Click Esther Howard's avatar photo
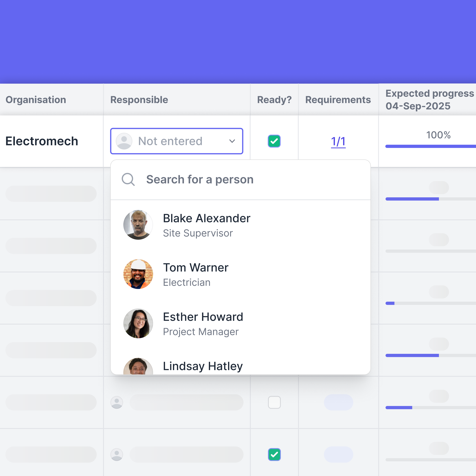Screen dimensions: 476x476 tap(138, 323)
